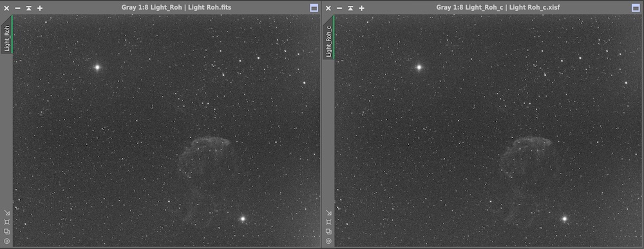Click the blue rectangle icon in Light Roh.fits title bar
644x249 pixels.
[314, 8]
